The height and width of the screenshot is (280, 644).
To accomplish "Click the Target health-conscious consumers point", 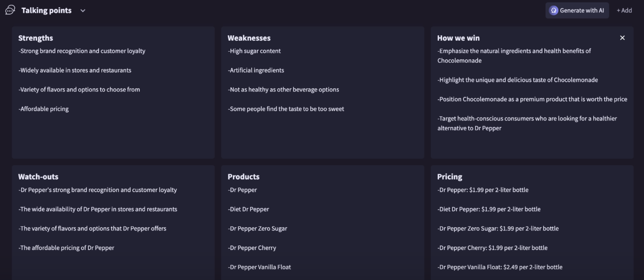I will 527,123.
